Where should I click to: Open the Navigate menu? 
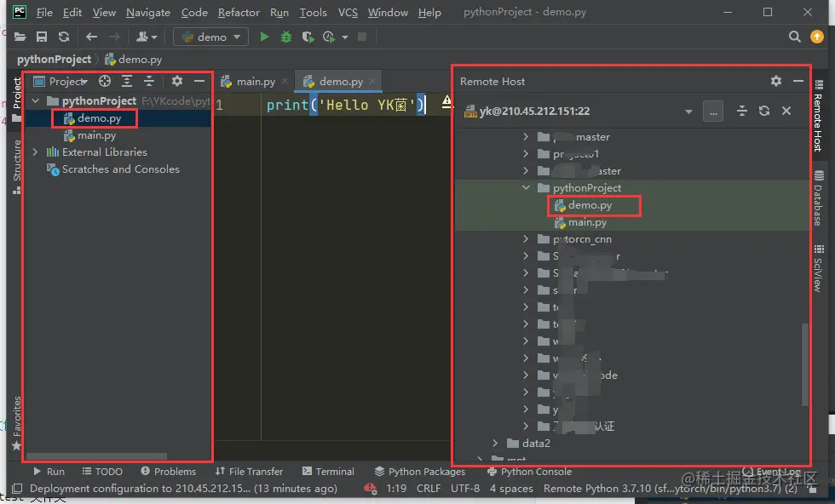(x=148, y=12)
